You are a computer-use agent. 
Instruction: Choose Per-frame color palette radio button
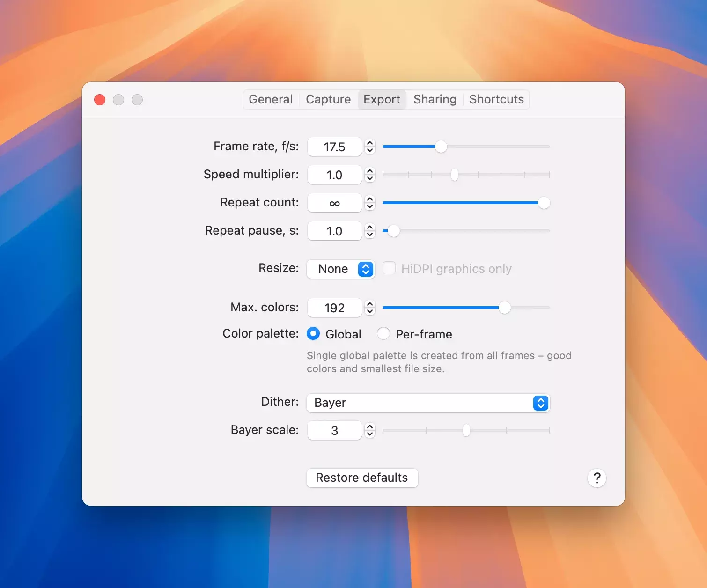pos(383,334)
